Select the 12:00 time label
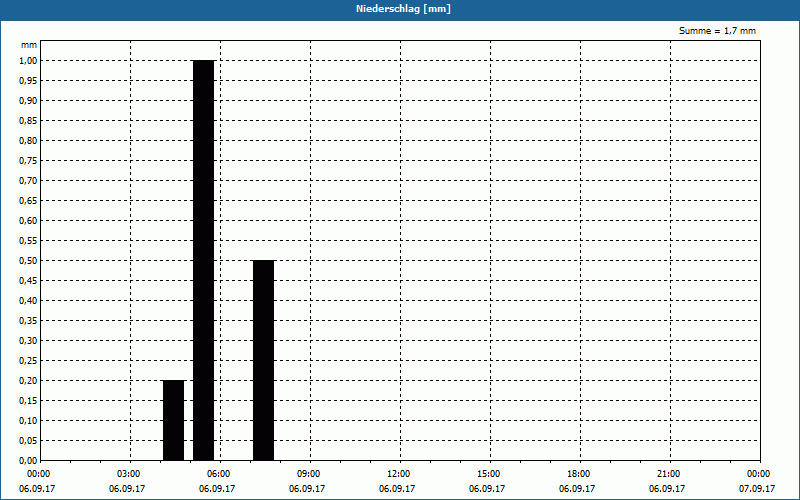800x500 pixels. tap(398, 474)
